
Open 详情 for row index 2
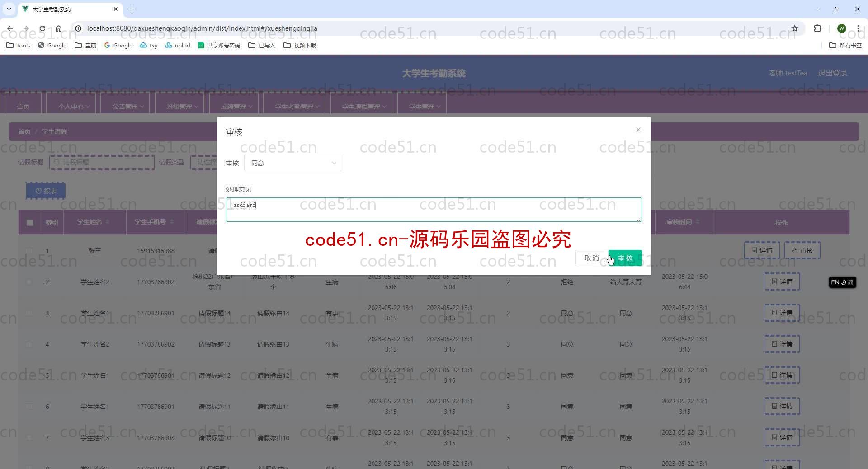[782, 281]
